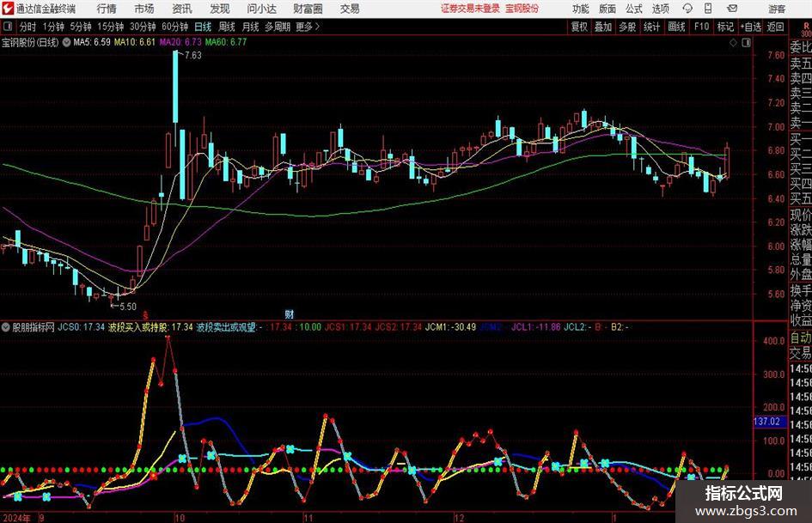Click the 7.63 high price annotation
The image size is (812, 523).
[192, 56]
